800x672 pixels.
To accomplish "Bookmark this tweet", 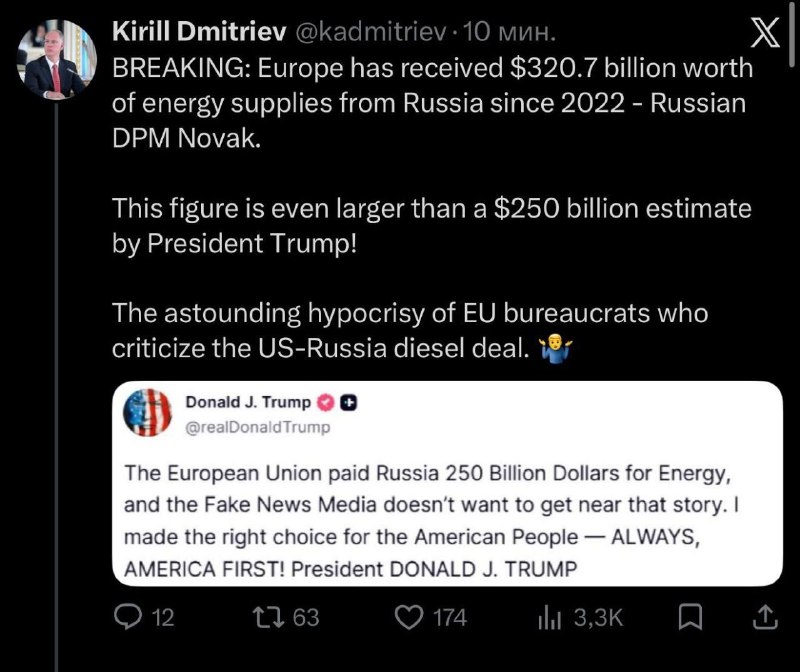I will 690,617.
